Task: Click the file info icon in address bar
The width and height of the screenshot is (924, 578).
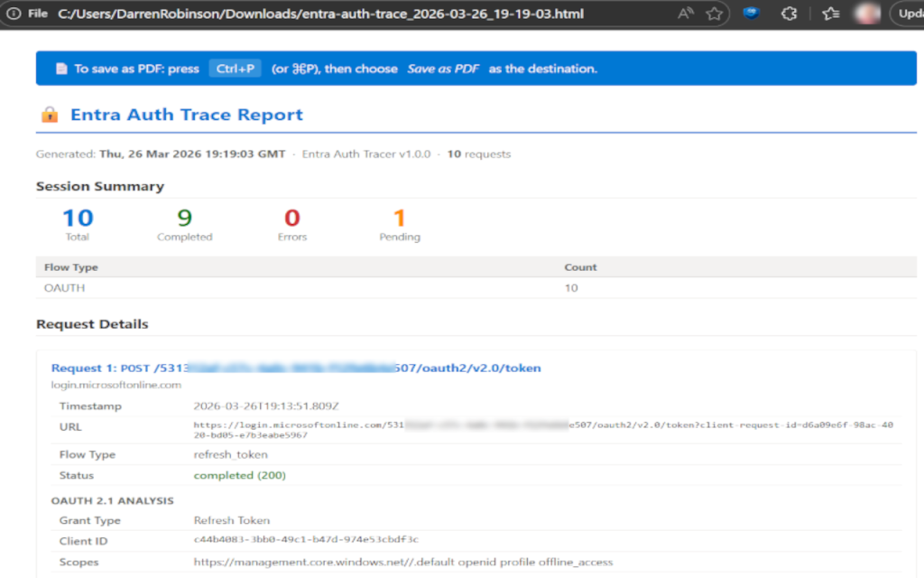Action: pyautogui.click(x=14, y=14)
